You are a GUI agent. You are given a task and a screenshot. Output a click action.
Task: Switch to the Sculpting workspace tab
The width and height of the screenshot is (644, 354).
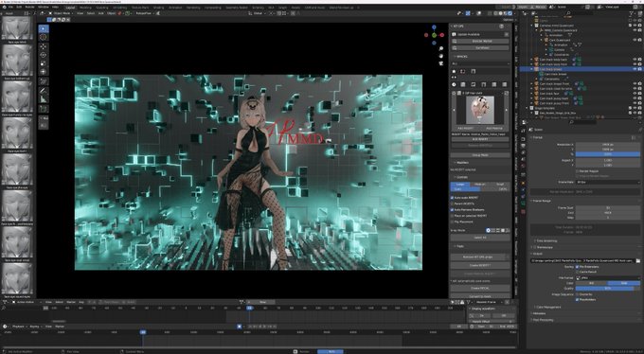tap(102, 8)
